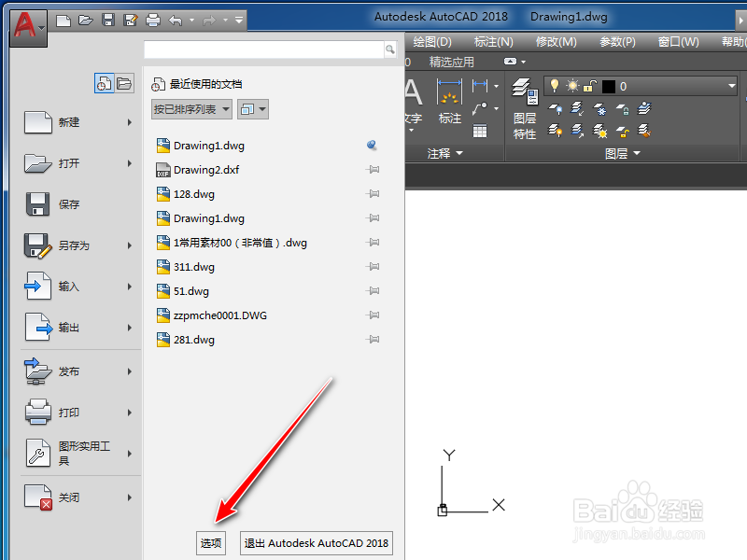The height and width of the screenshot is (560, 747).
Task: Click Save floppy icon in quick access toolbar
Action: [108, 21]
